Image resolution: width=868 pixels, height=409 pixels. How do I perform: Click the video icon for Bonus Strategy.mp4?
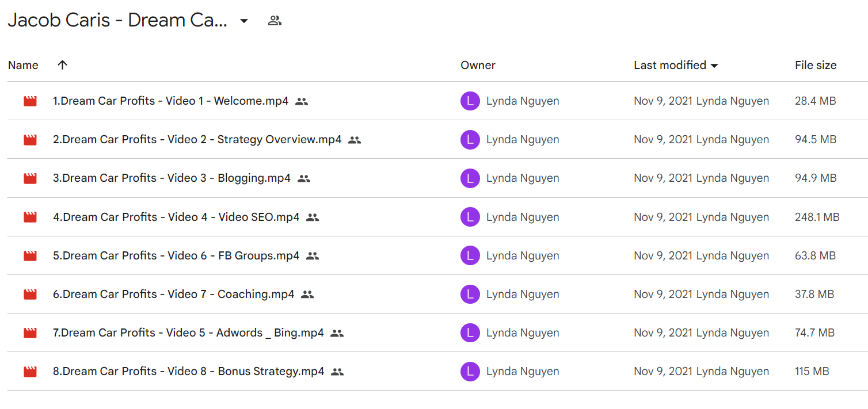[30, 372]
